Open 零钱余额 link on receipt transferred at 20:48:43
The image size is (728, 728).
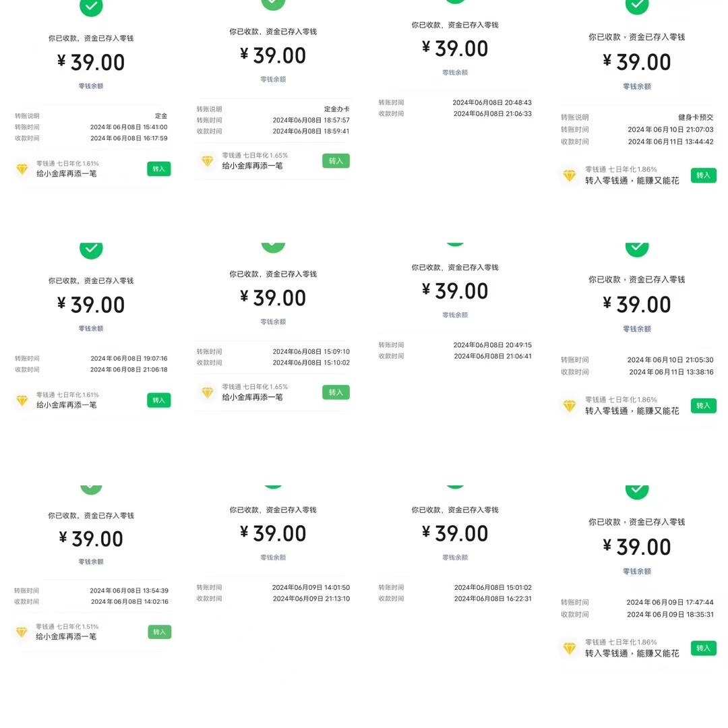click(455, 72)
